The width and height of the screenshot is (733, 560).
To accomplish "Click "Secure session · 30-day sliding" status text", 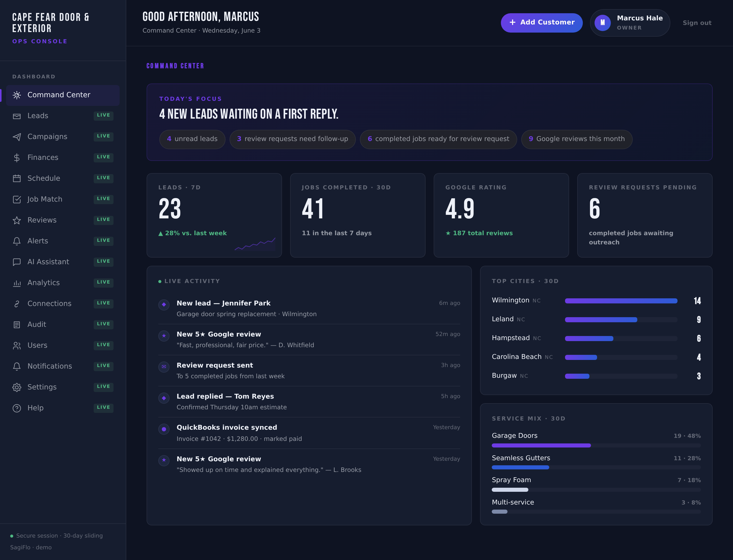I will pos(59,536).
